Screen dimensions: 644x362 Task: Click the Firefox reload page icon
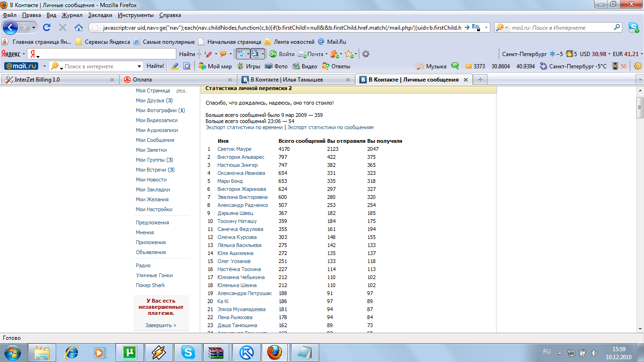(x=47, y=27)
